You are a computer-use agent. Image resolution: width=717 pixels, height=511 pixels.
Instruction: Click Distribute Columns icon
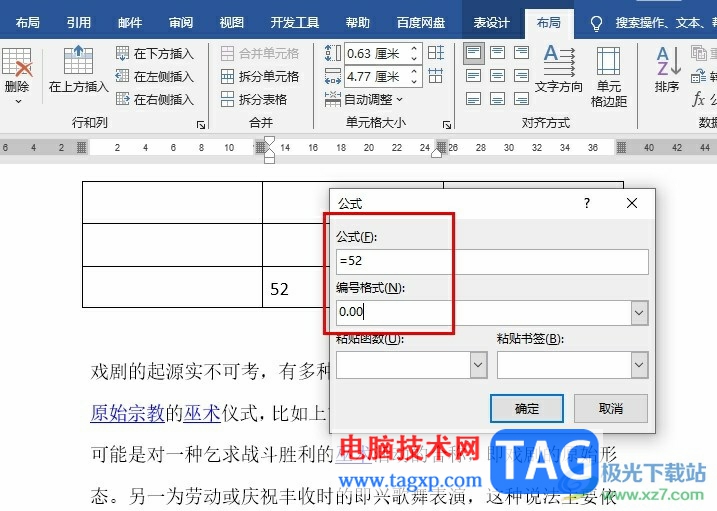(436, 75)
